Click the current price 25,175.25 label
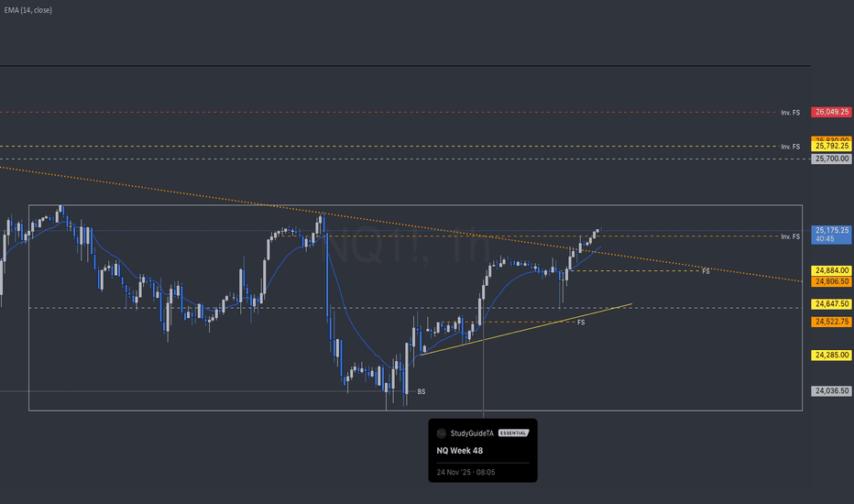Viewport: 854px width, 504px height. [x=831, y=231]
